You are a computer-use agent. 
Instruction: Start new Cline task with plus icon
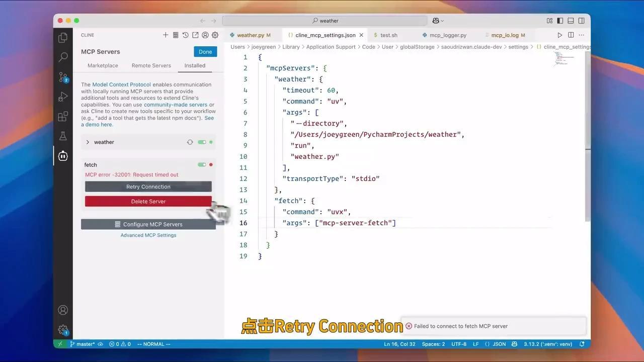[166, 35]
